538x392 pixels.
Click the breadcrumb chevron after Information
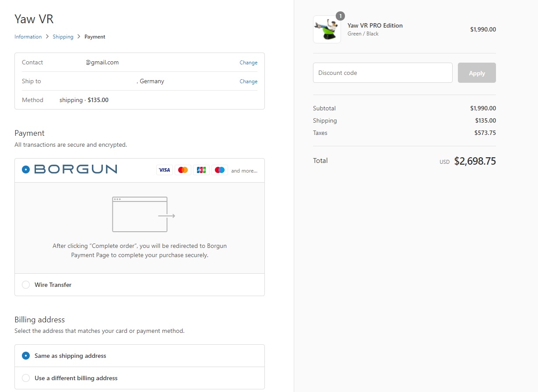tap(47, 37)
